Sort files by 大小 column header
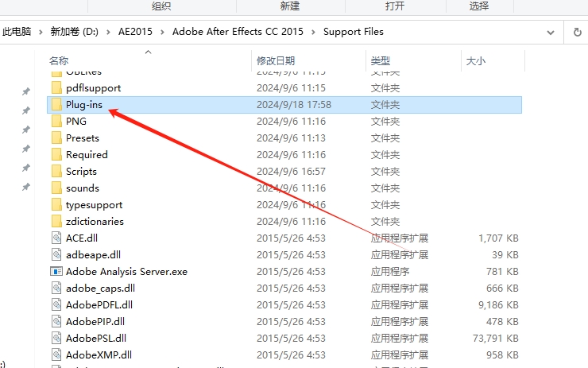This screenshot has height=368, width=588. tap(475, 60)
